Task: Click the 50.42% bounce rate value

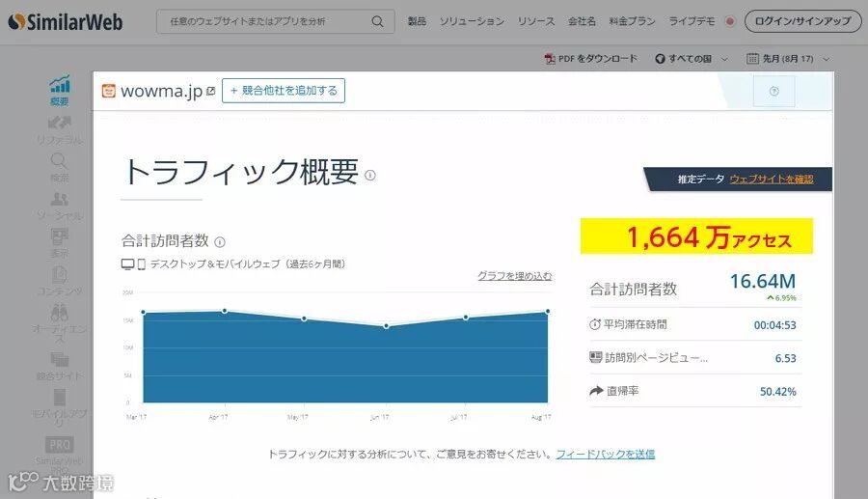Action: [x=777, y=392]
